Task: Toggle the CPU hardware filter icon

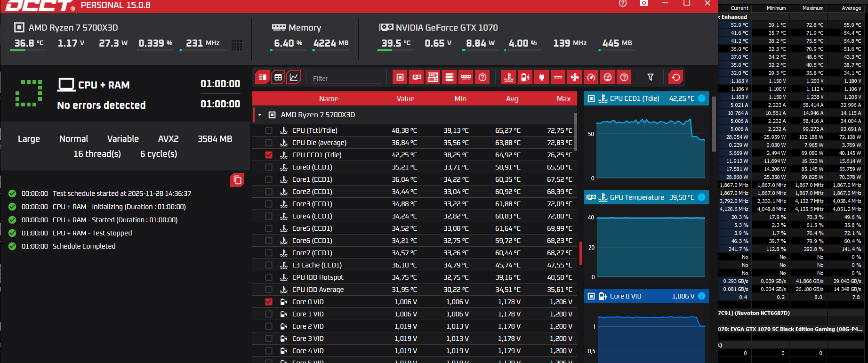Action: [400, 77]
